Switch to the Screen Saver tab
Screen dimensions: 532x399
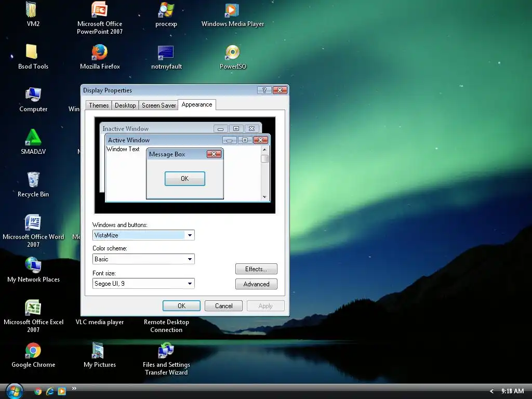coord(159,105)
